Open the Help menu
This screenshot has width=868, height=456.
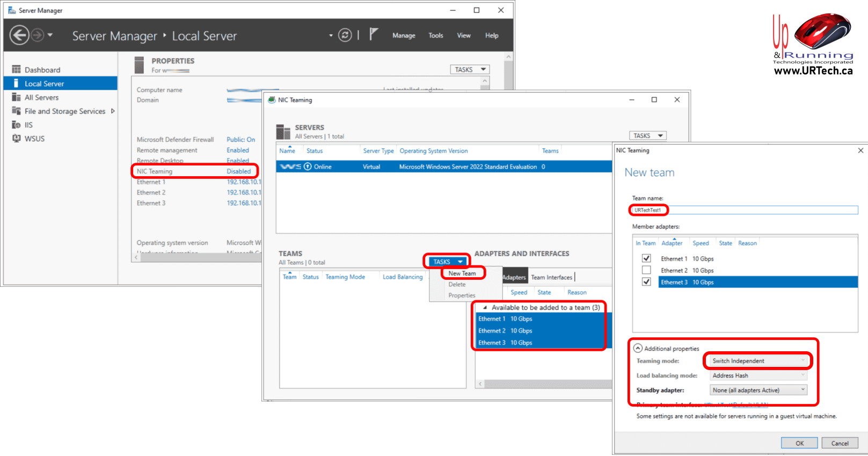click(492, 35)
